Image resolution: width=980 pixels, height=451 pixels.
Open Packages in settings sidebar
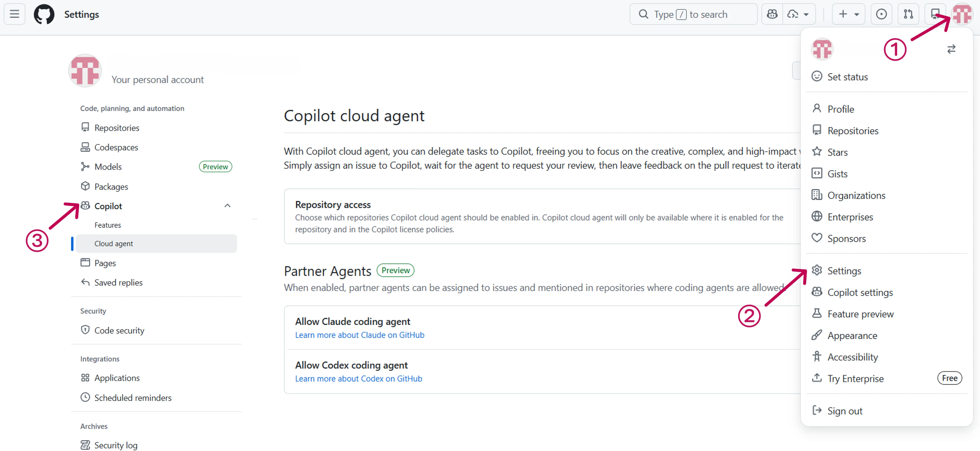pos(156,187)
